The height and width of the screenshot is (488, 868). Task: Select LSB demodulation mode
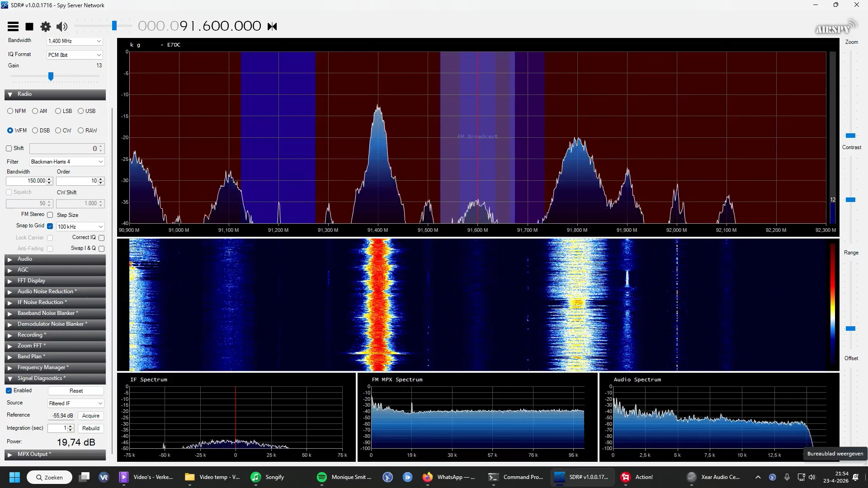click(58, 111)
